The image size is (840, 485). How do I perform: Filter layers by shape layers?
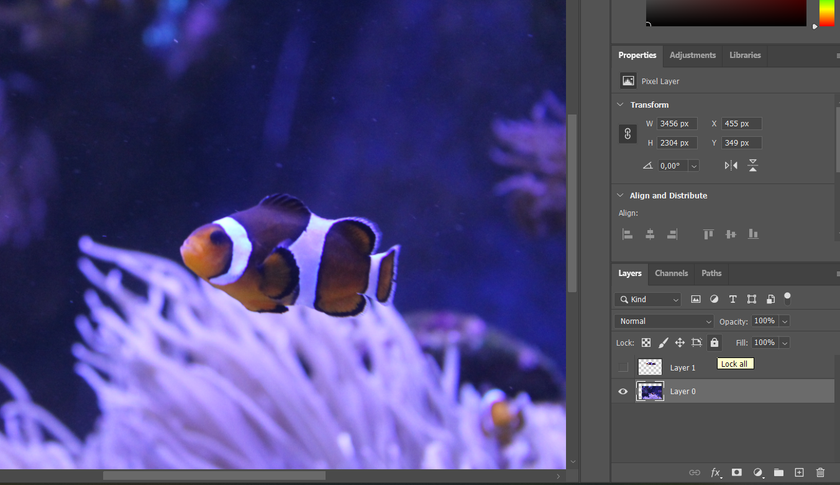tap(752, 299)
